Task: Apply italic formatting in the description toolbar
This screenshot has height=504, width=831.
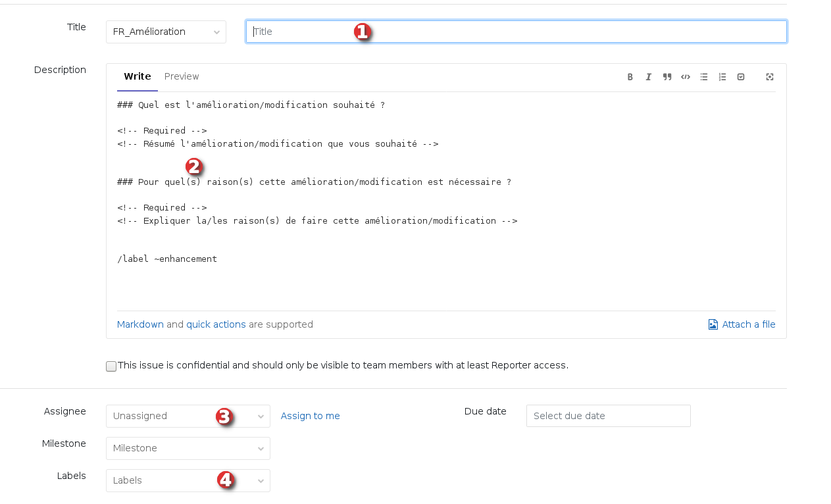Action: pyautogui.click(x=648, y=77)
